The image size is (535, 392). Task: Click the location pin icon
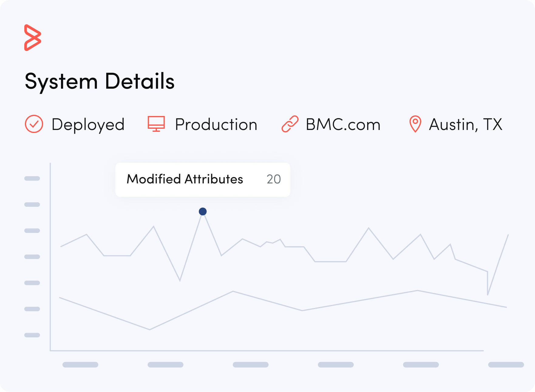point(415,124)
